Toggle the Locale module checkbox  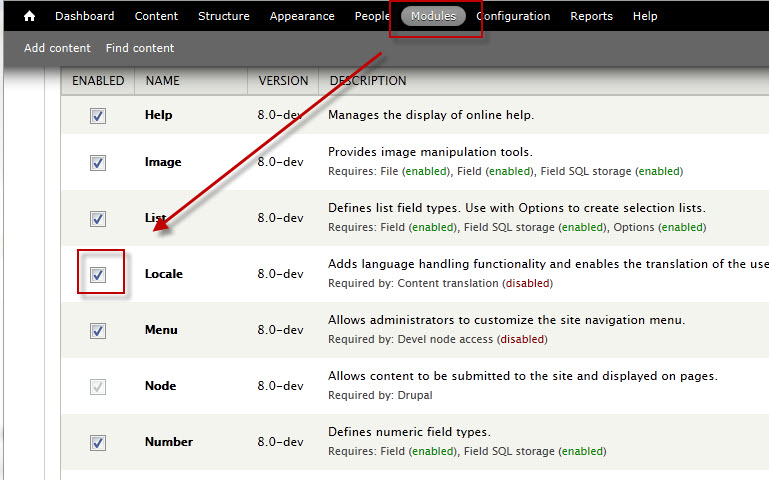tap(98, 275)
